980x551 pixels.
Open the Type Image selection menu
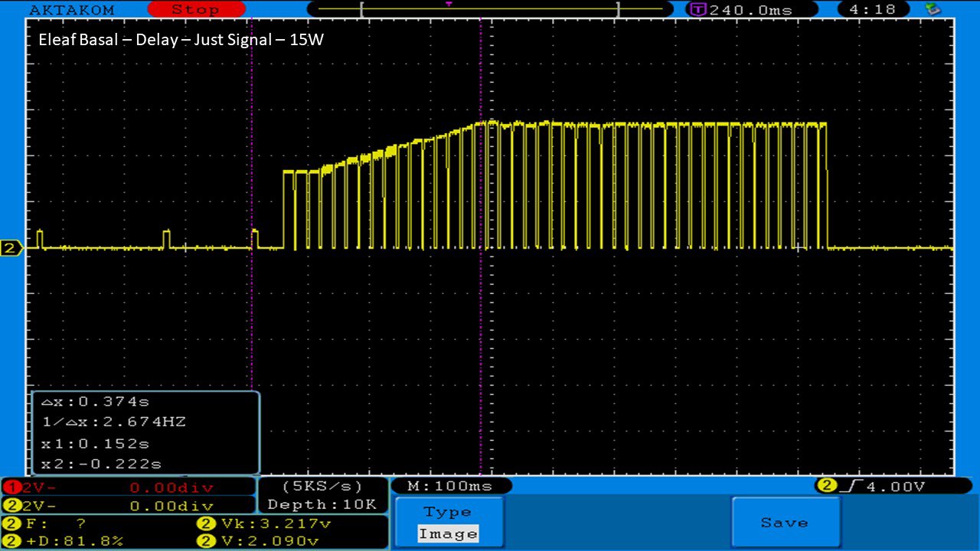pos(448,523)
